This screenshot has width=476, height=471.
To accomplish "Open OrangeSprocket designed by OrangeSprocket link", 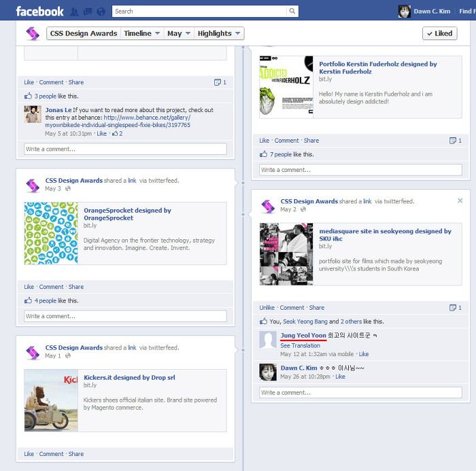I will click(x=128, y=214).
